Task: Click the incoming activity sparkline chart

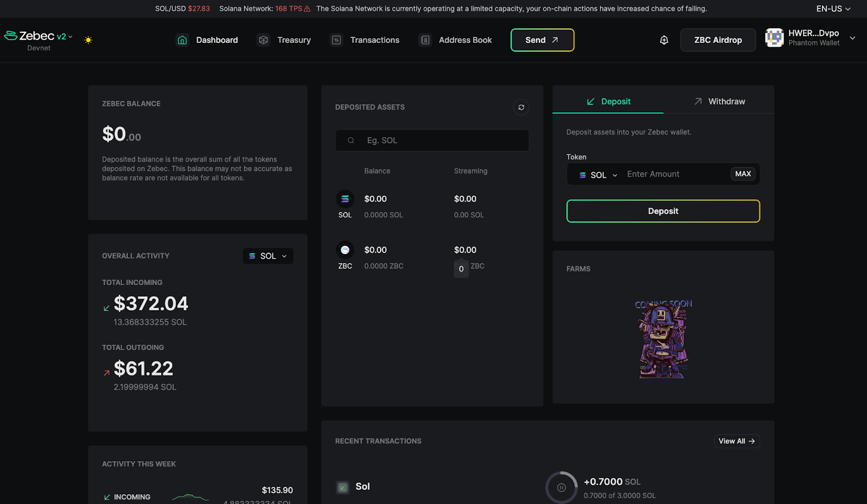Action: coord(190,497)
